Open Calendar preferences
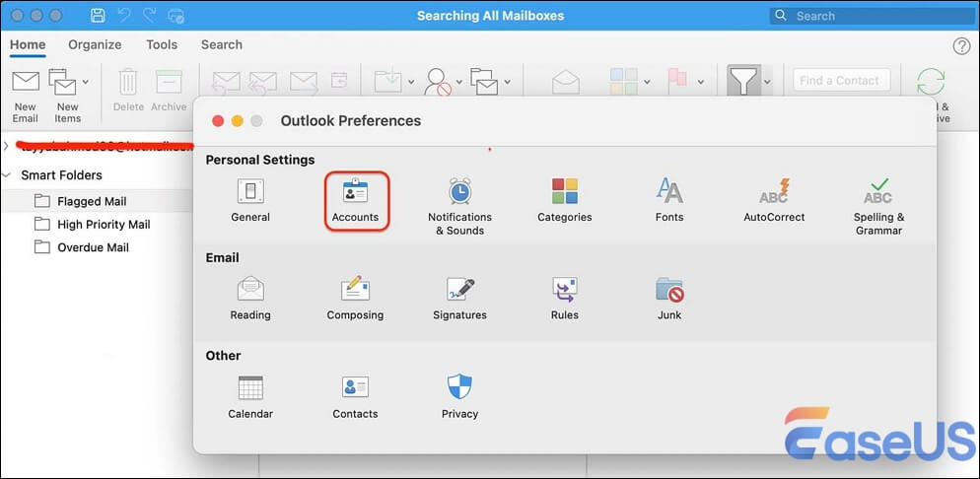 [x=250, y=396]
